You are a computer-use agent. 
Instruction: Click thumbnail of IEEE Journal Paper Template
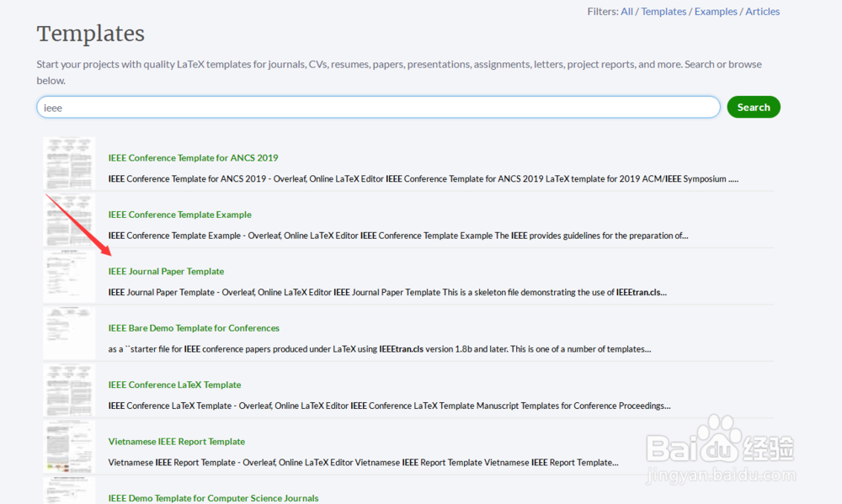[69, 277]
